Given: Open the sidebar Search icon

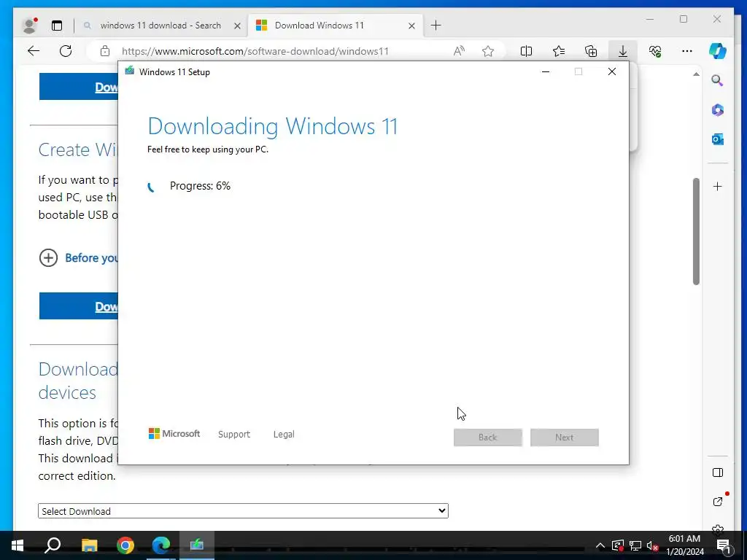Looking at the screenshot, I should point(718,80).
